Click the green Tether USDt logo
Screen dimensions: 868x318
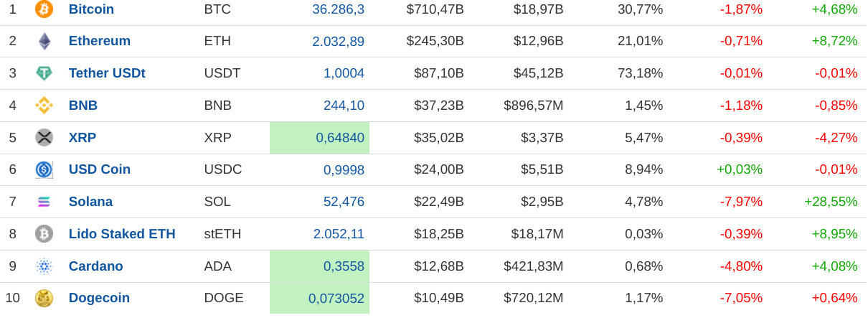coord(44,73)
